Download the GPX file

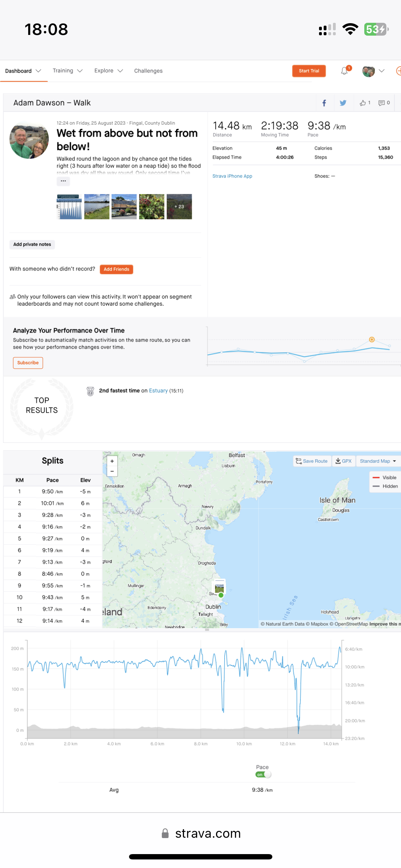(344, 461)
